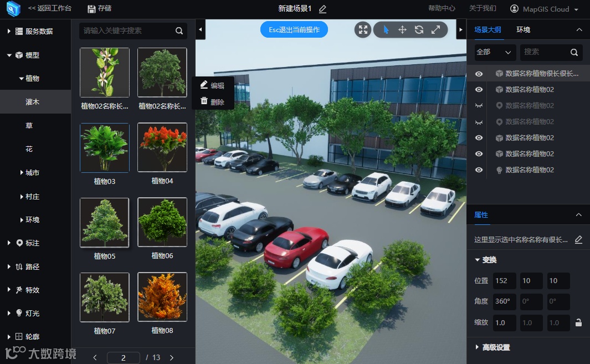The width and height of the screenshot is (590, 364).
Task: Collapse right panel with arrow handle
Action: coord(460,29)
